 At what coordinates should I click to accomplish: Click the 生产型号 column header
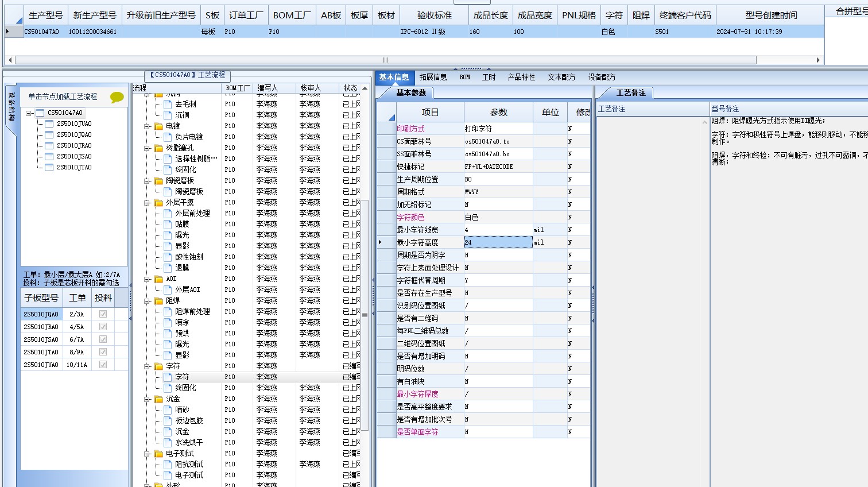(x=46, y=16)
